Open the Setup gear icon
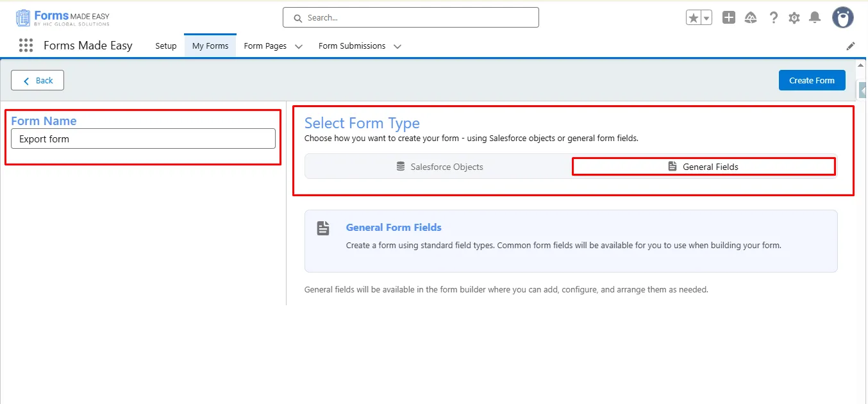Viewport: 868px width, 404px height. [x=794, y=18]
